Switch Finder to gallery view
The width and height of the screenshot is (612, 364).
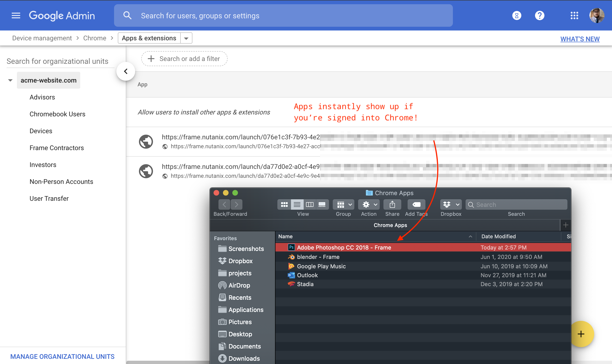click(x=322, y=205)
